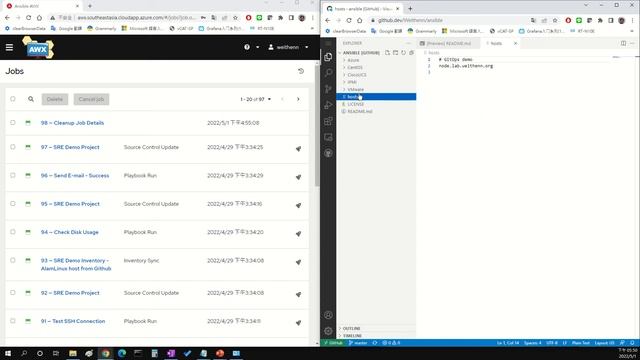
Task: Click New File icon in Explorer header
Action: click(x=387, y=53)
